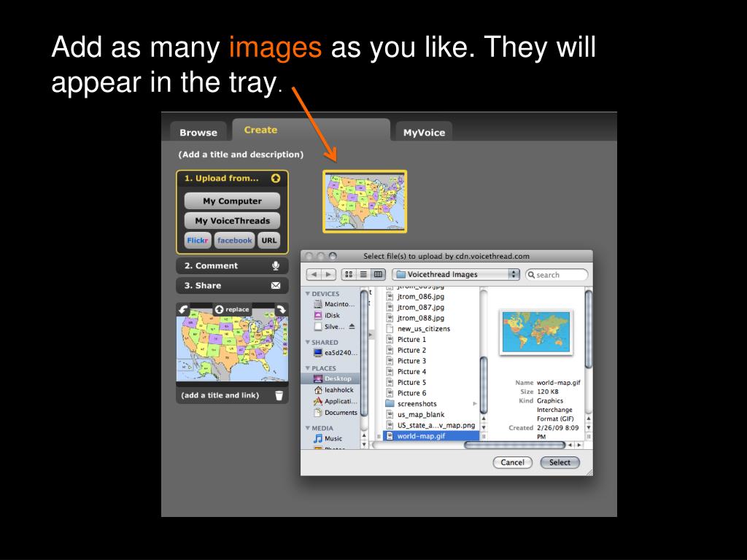Viewport: 747px width, 560px height.
Task: Click the microphone icon on Comment step
Action: [276, 265]
